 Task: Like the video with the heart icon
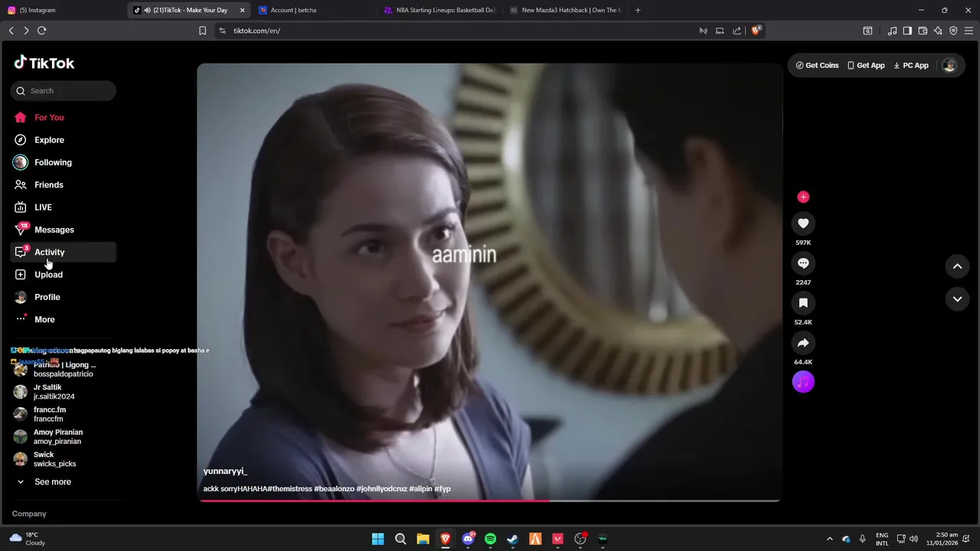tap(803, 223)
